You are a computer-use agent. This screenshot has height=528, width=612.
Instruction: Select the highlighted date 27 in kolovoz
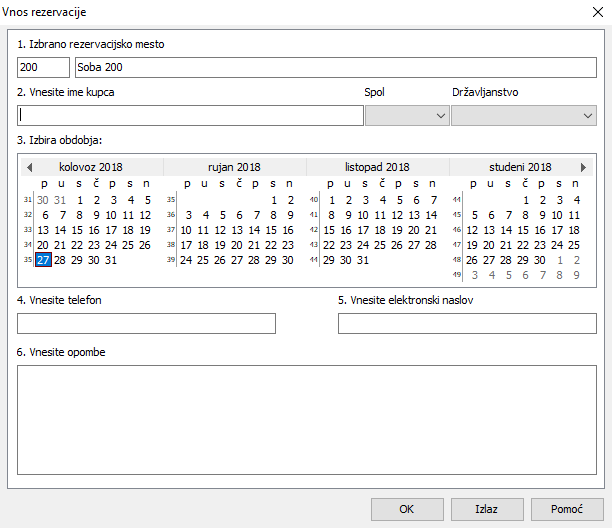(x=43, y=260)
